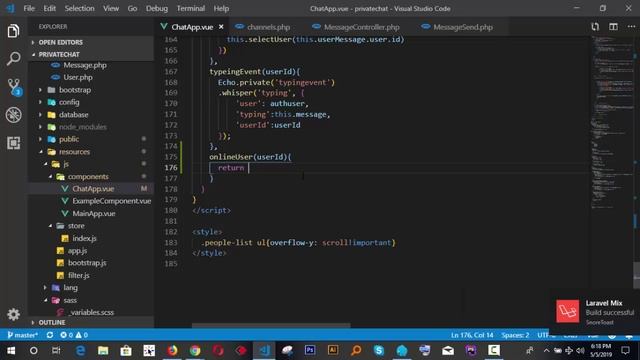Open the Help menu

[x=221, y=8]
